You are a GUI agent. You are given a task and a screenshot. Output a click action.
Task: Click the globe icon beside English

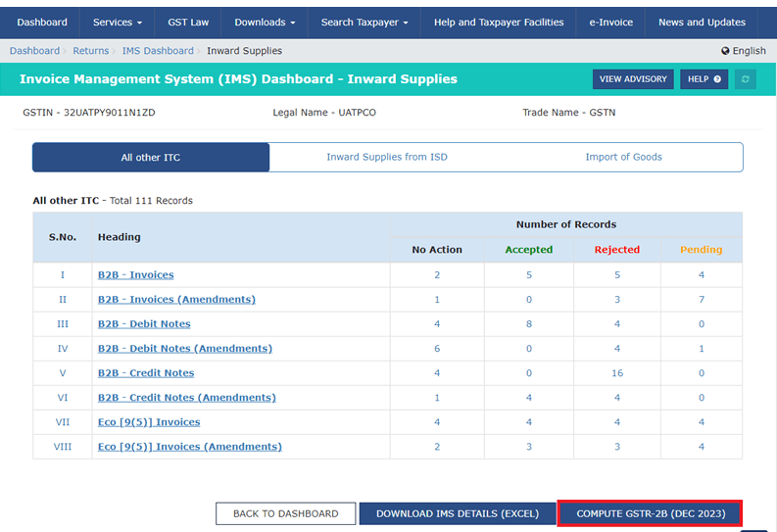pyautogui.click(x=725, y=51)
